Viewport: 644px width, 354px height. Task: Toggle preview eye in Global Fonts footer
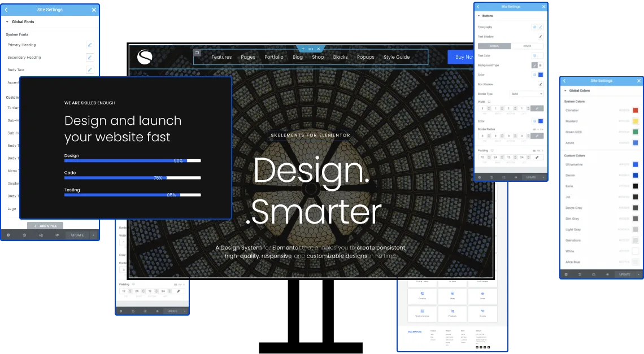coord(57,235)
